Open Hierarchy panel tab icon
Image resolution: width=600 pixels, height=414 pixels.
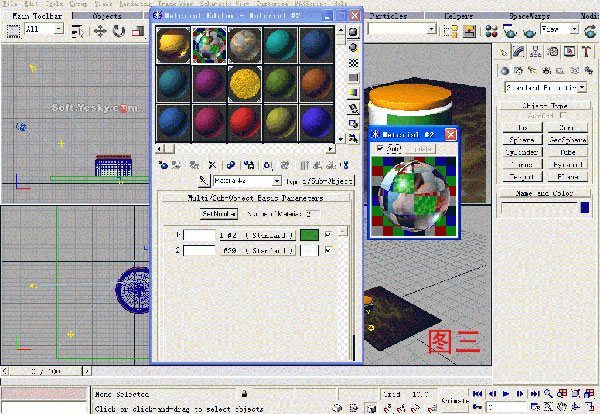point(536,52)
